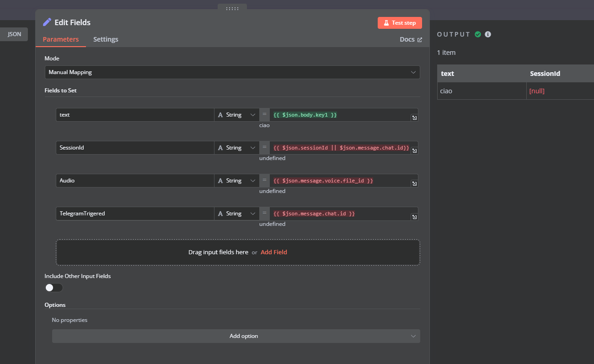Expand the Add option dropdown

[x=236, y=336]
